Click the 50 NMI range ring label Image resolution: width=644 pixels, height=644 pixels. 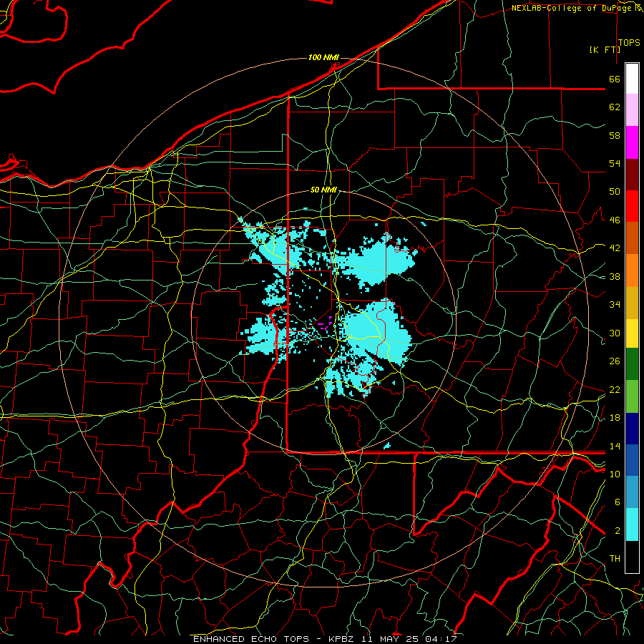[x=323, y=190]
